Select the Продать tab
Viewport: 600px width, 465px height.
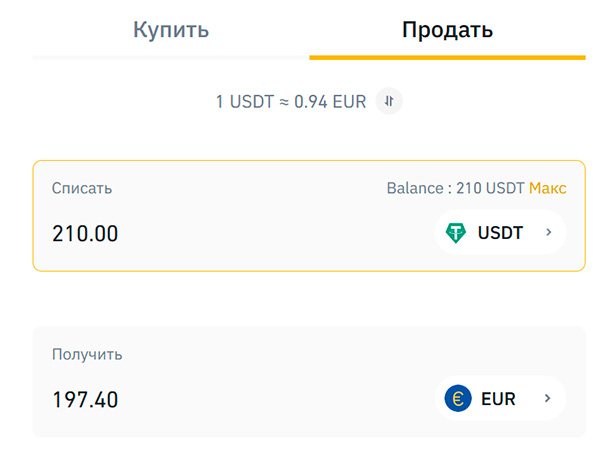coord(447,29)
